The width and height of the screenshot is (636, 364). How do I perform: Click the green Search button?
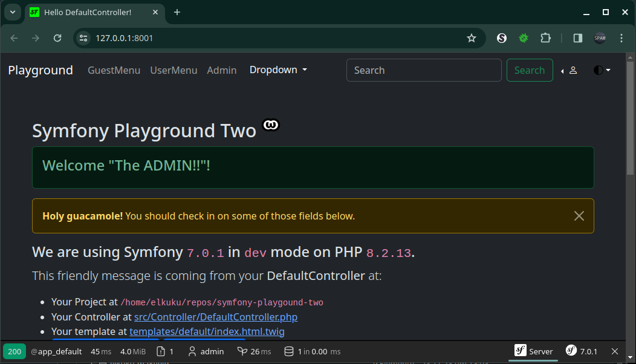(530, 70)
